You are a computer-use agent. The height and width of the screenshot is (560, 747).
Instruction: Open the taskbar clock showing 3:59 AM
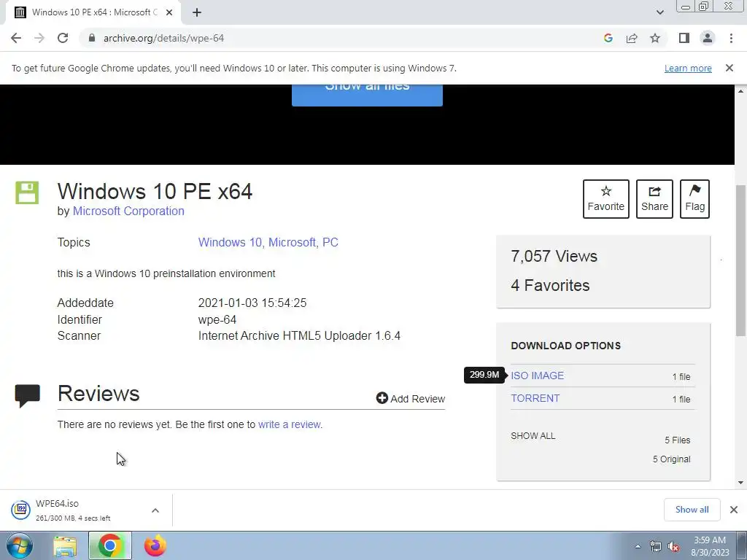[x=710, y=546]
